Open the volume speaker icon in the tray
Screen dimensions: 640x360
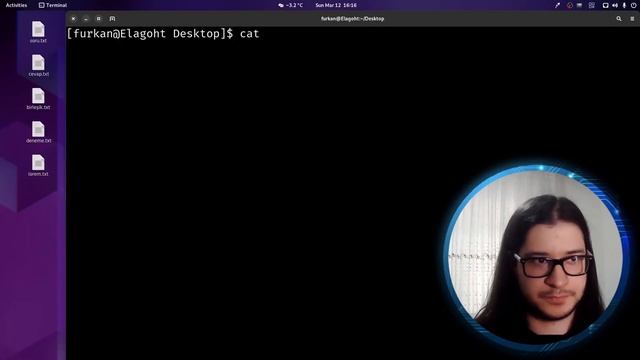pos(615,5)
